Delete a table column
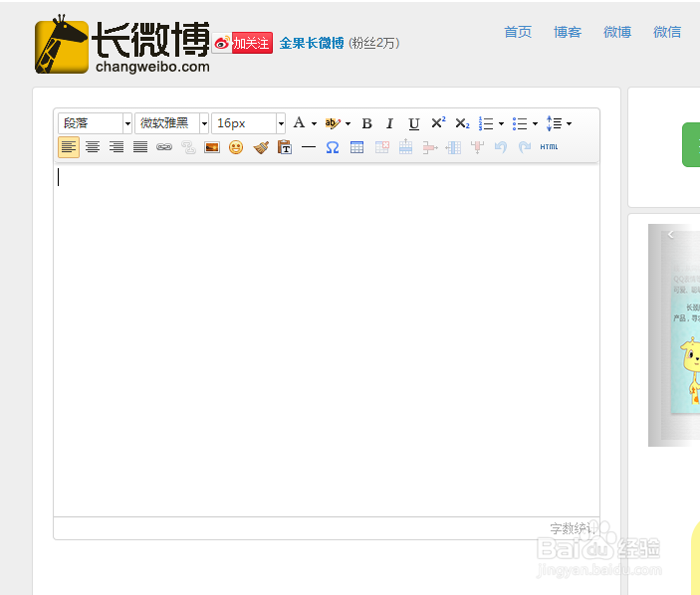 coord(477,147)
